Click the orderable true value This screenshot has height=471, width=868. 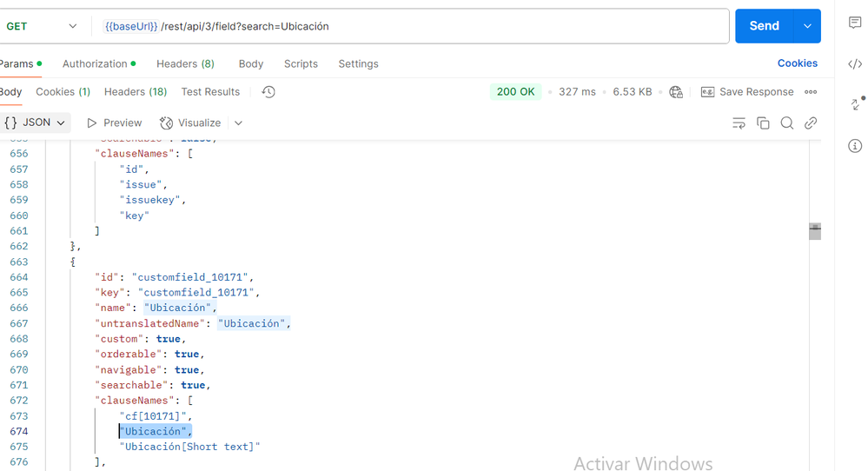(187, 354)
